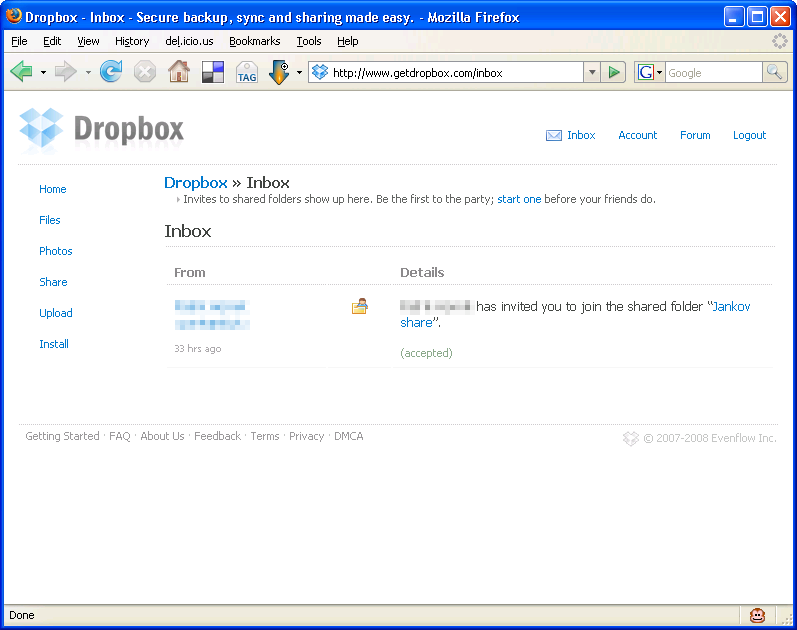The height and width of the screenshot is (630, 797).
Task: Click the TAG toolbar button
Action: pyautogui.click(x=247, y=73)
